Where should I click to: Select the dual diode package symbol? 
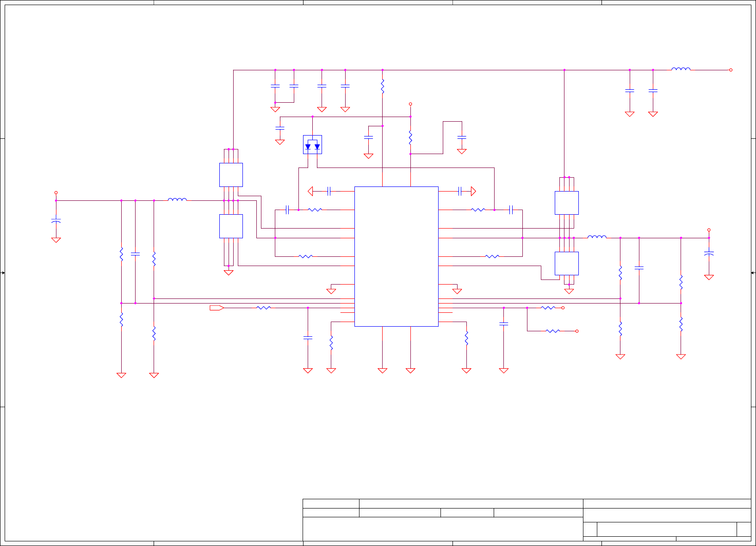312,145
